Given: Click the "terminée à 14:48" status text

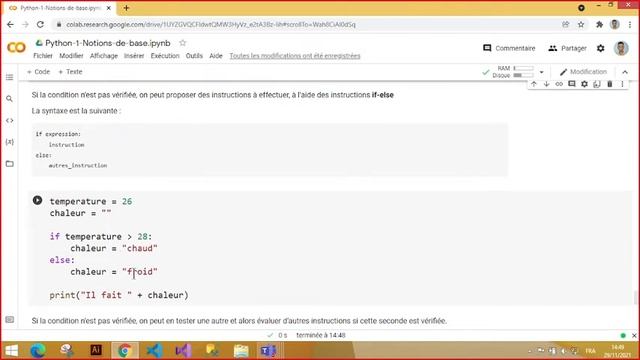Looking at the screenshot, I should click(321, 336).
